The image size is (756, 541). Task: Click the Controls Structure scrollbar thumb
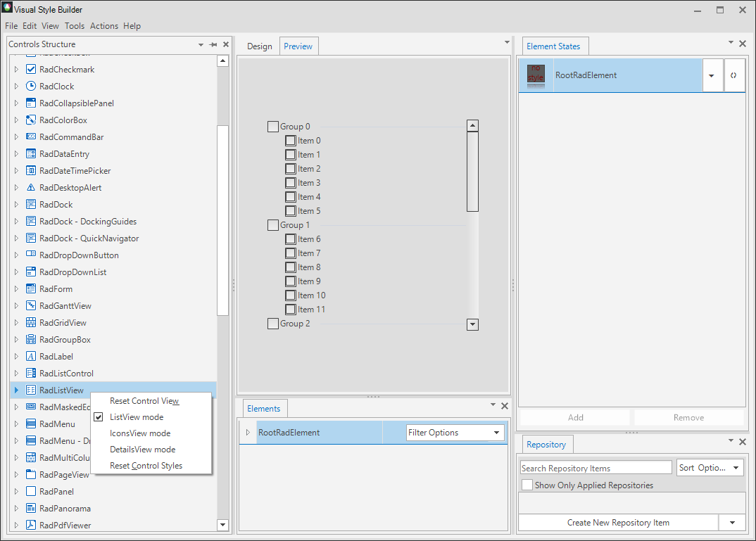tap(222, 220)
